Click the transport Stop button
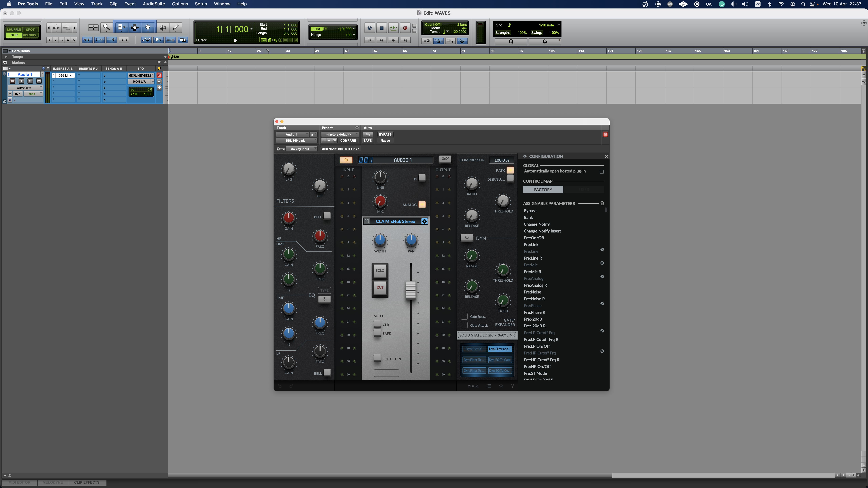 381,28
